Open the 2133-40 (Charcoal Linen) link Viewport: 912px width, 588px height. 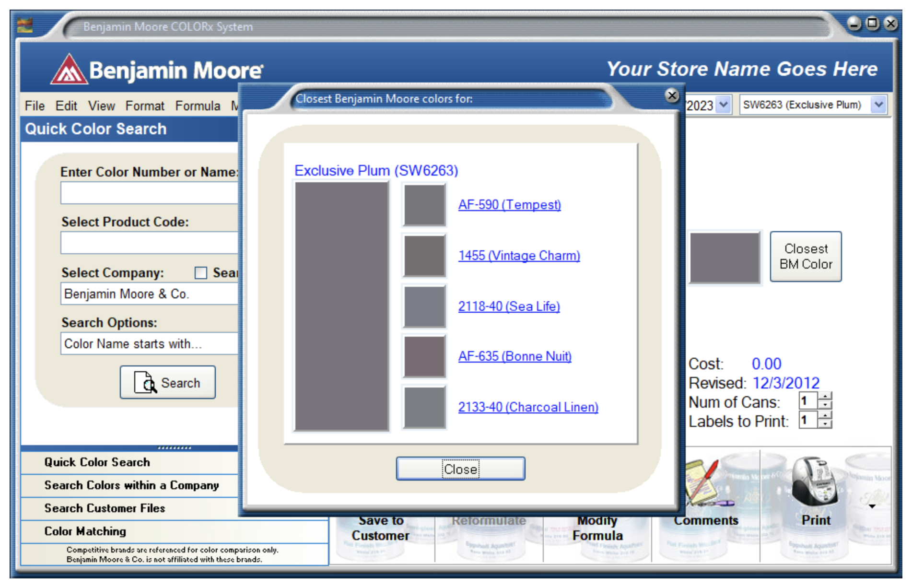pos(528,407)
